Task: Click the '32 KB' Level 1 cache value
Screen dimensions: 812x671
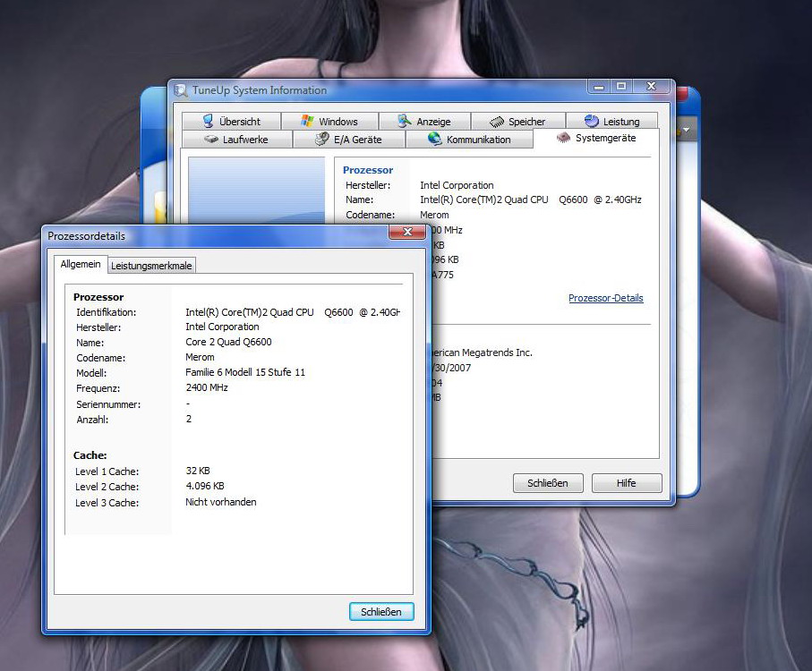Action: pyautogui.click(x=198, y=471)
